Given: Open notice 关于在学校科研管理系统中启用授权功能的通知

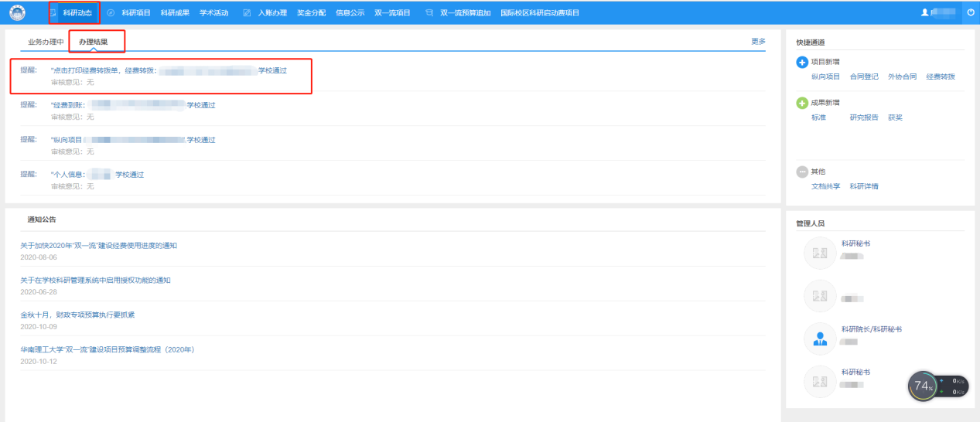Looking at the screenshot, I should pos(95,281).
